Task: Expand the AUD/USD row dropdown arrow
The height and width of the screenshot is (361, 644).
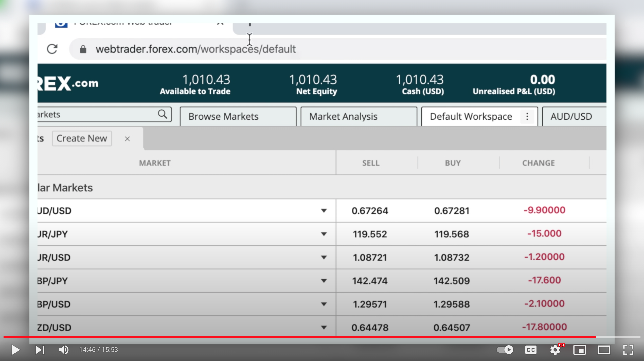Action: [324, 211]
